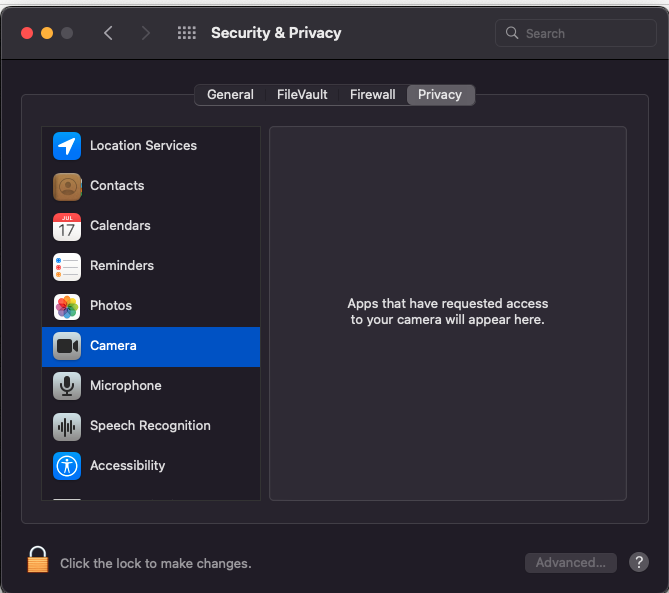
Task: Click the Photos flower icon
Action: pyautogui.click(x=67, y=307)
